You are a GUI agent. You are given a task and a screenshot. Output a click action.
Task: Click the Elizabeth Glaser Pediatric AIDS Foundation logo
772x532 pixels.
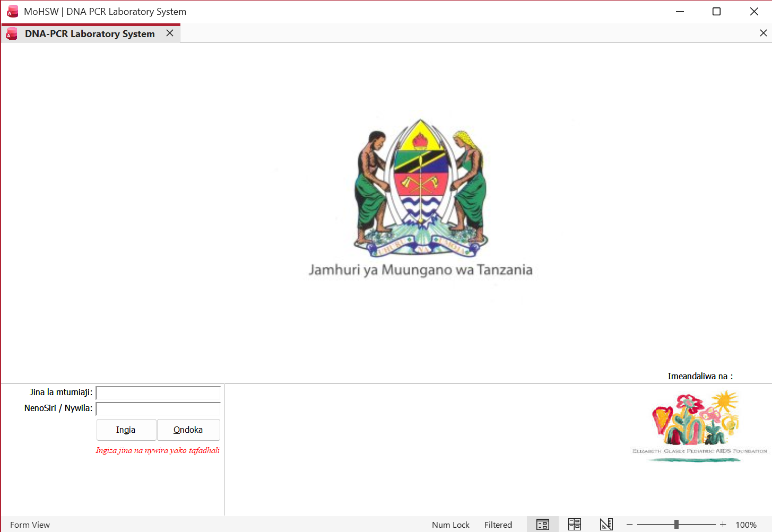tap(699, 426)
